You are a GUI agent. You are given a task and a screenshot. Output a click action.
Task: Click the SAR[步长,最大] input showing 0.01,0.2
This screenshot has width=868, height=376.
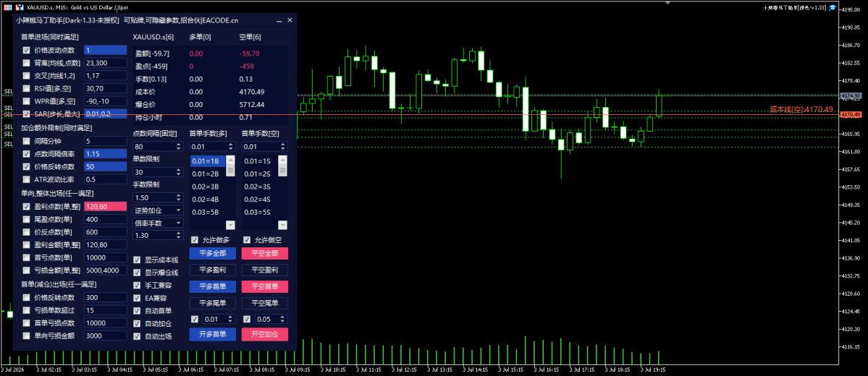[105, 114]
